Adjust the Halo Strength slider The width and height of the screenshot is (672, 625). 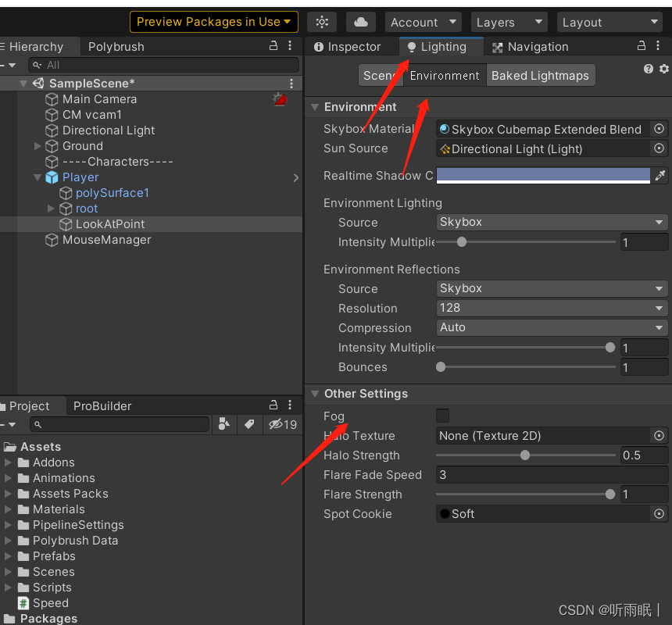pos(526,455)
